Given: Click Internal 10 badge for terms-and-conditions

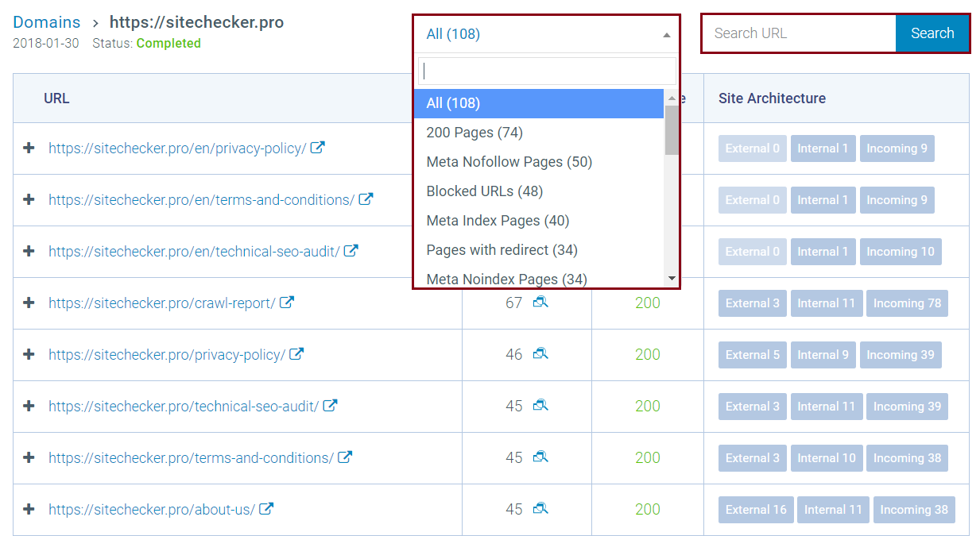Looking at the screenshot, I should pos(827,458).
